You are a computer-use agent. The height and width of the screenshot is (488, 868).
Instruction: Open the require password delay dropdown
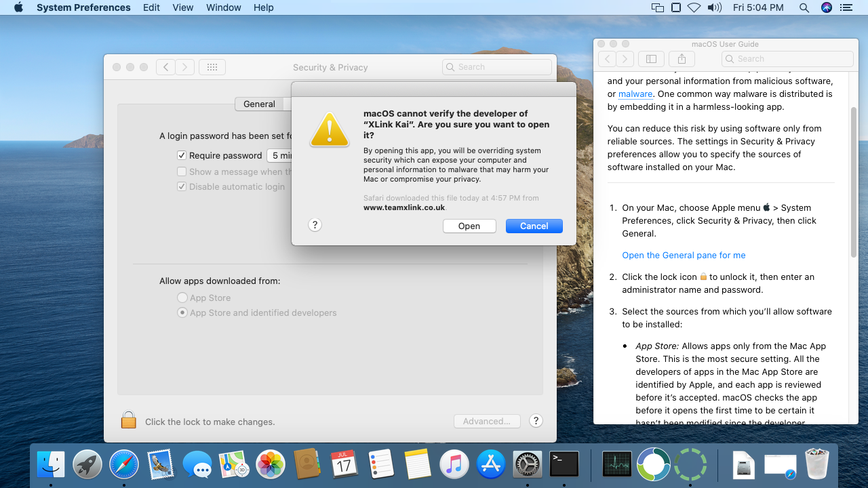click(x=279, y=155)
